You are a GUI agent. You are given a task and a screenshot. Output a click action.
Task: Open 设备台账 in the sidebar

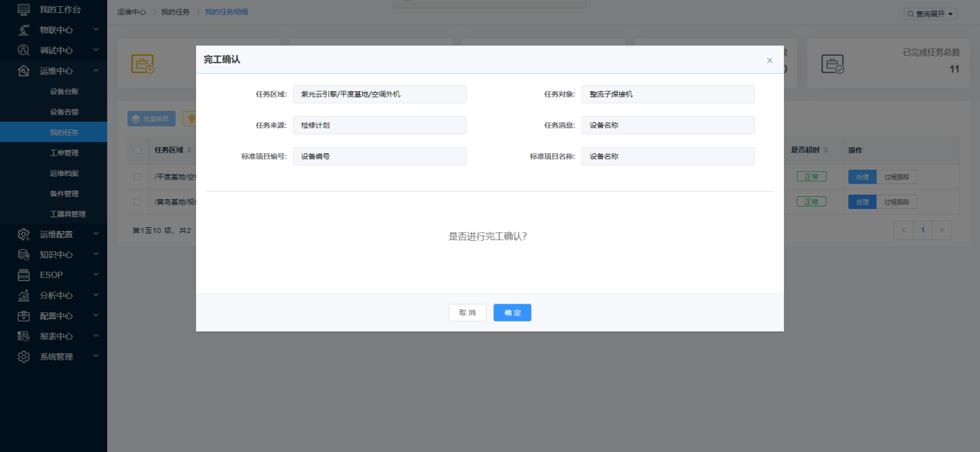click(64, 91)
